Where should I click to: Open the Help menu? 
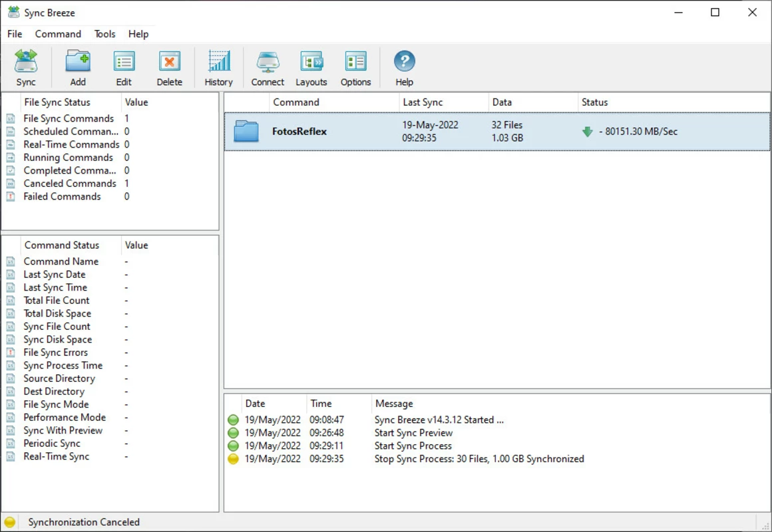138,34
